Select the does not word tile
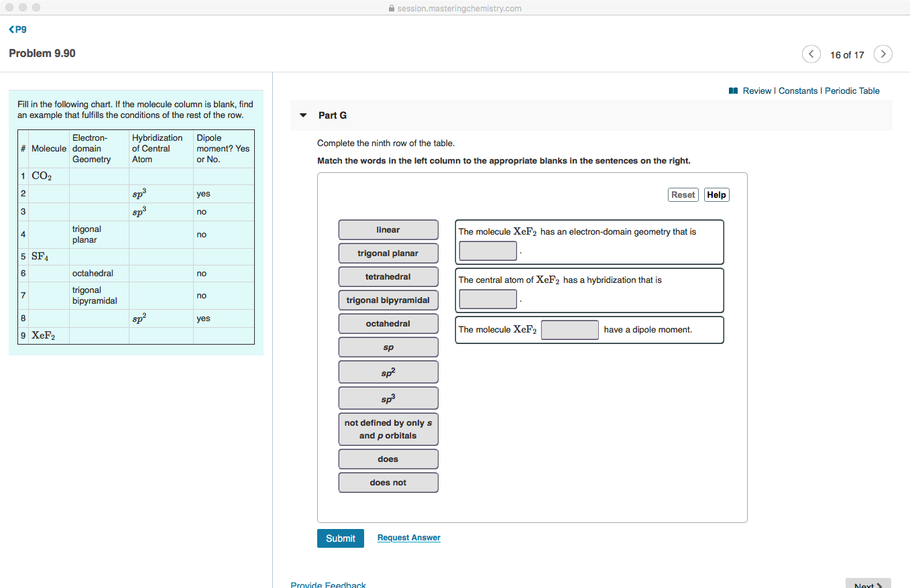 pyautogui.click(x=388, y=482)
